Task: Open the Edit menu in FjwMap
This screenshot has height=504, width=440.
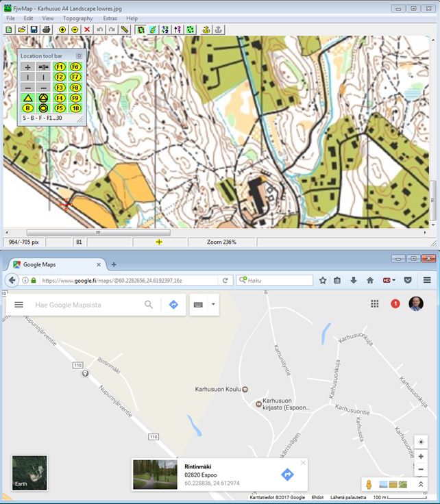Action: coord(28,18)
